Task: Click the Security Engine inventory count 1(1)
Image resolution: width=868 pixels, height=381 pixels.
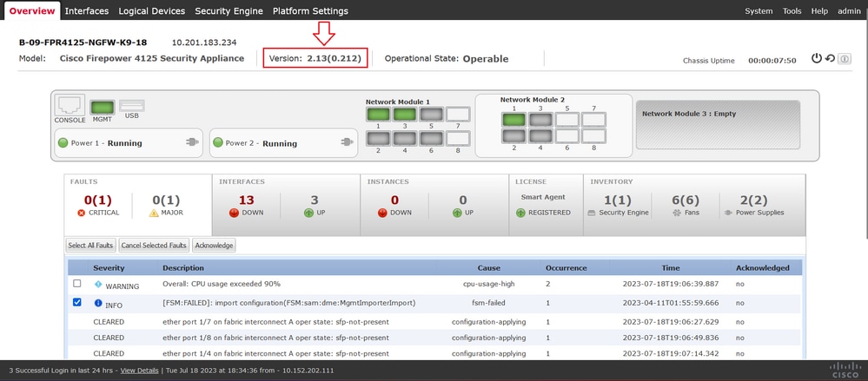Action: [x=617, y=200]
